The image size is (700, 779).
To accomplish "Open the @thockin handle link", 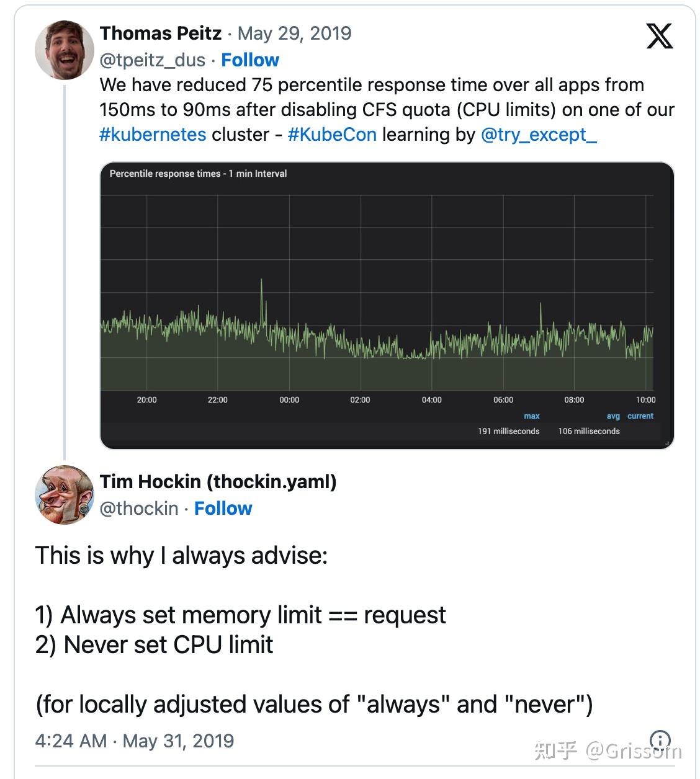I will [139, 508].
